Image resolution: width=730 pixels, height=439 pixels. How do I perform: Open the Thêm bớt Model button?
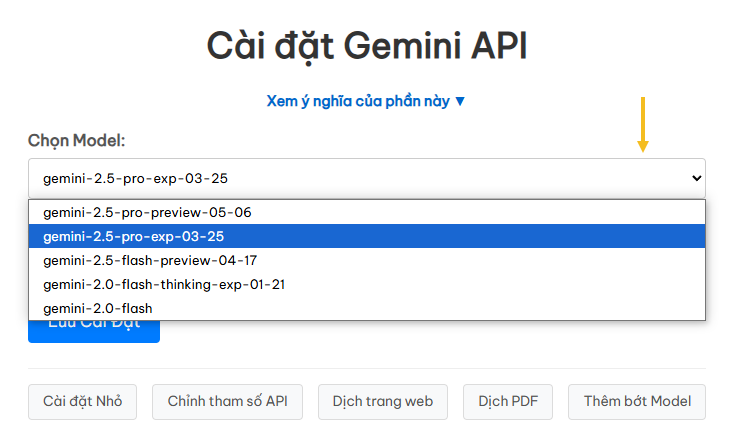(x=636, y=401)
